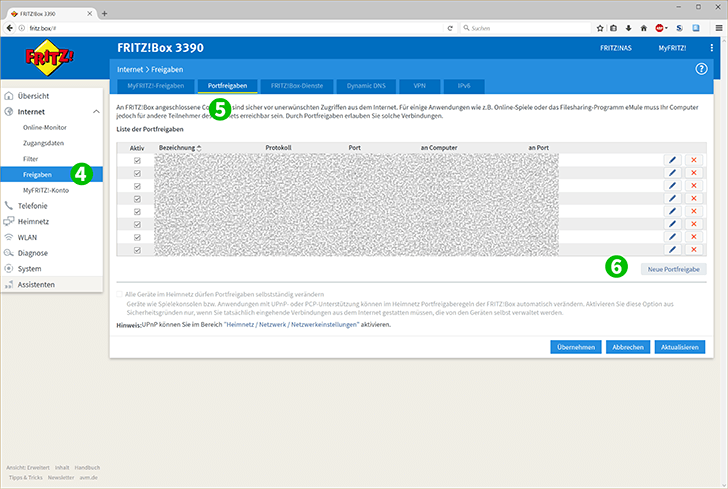Viewport: 728px width, 489px height.
Task: Toggle Aktiv checkbox in the second row
Action: [x=137, y=173]
